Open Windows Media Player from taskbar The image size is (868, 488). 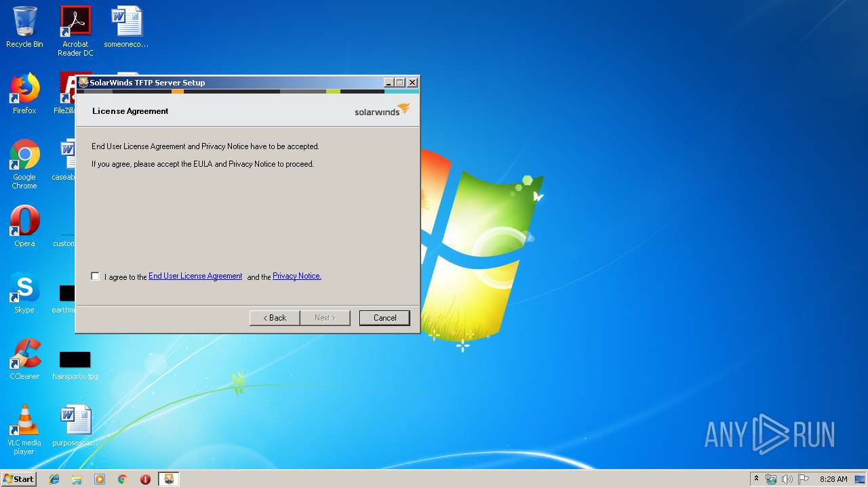click(100, 479)
